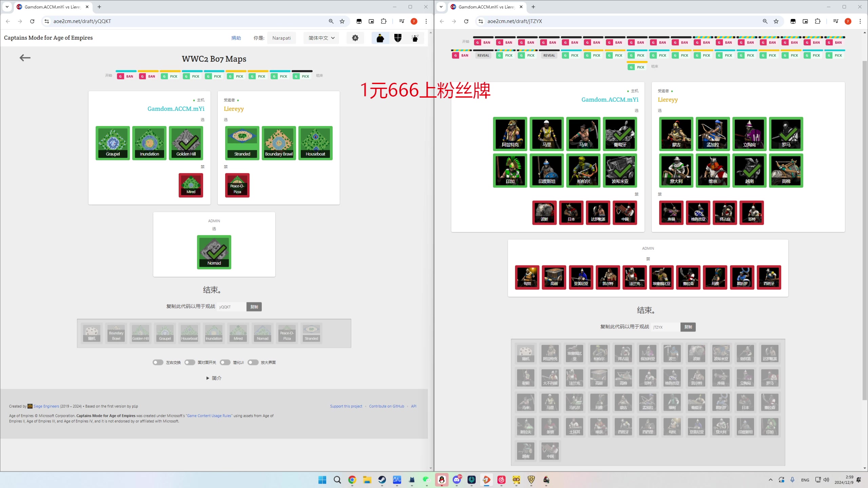Open new tab in right browser
This screenshot has height=488, width=868.
[x=533, y=7]
